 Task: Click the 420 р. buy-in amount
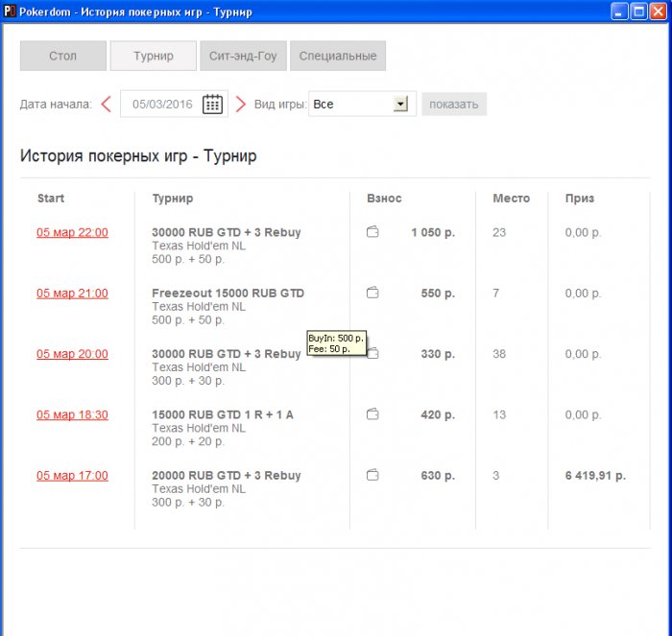[x=438, y=414]
